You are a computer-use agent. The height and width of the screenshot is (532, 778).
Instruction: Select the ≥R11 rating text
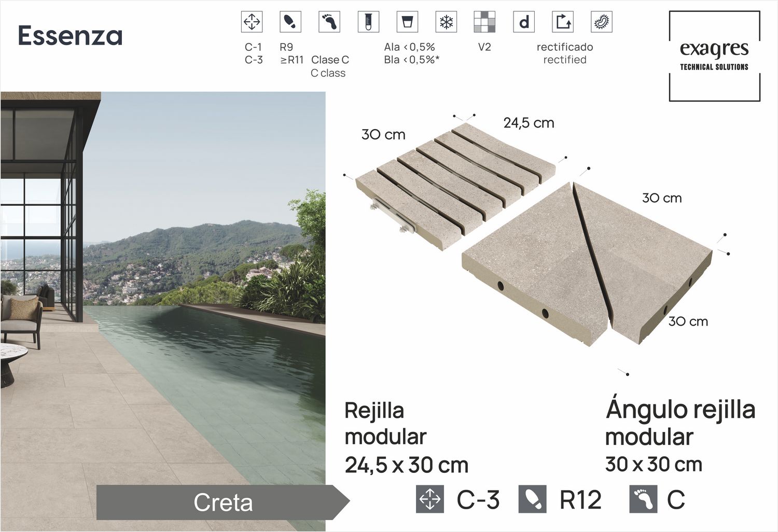click(292, 60)
